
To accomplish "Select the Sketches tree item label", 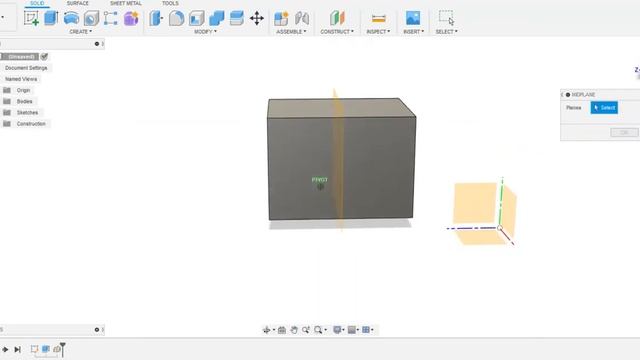I will pyautogui.click(x=27, y=112).
